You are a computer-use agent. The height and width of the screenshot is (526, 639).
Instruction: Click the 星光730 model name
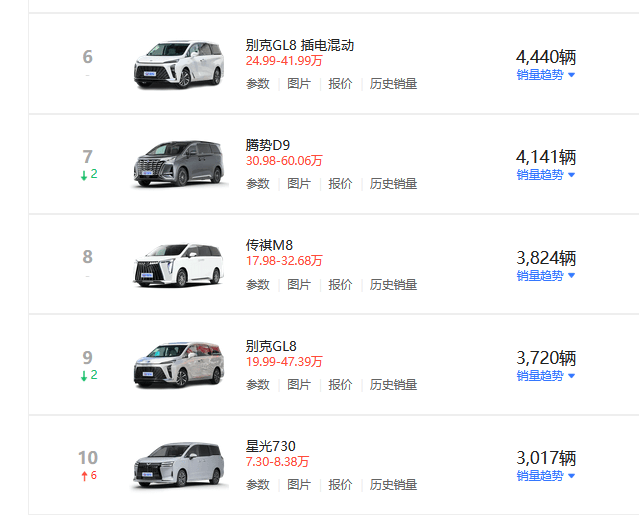270,445
